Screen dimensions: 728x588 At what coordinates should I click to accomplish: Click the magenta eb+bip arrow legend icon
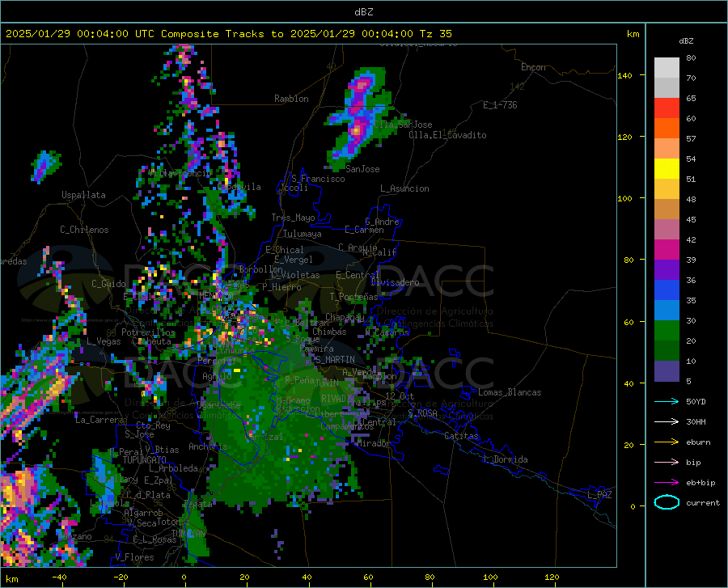(667, 482)
